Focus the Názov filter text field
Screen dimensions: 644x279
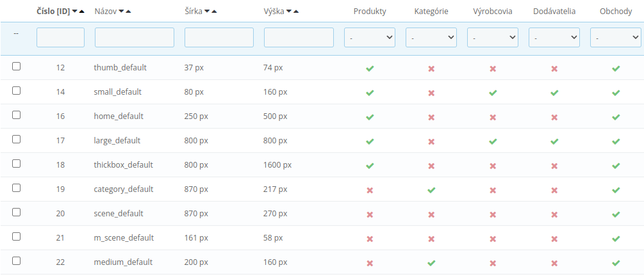(x=135, y=38)
